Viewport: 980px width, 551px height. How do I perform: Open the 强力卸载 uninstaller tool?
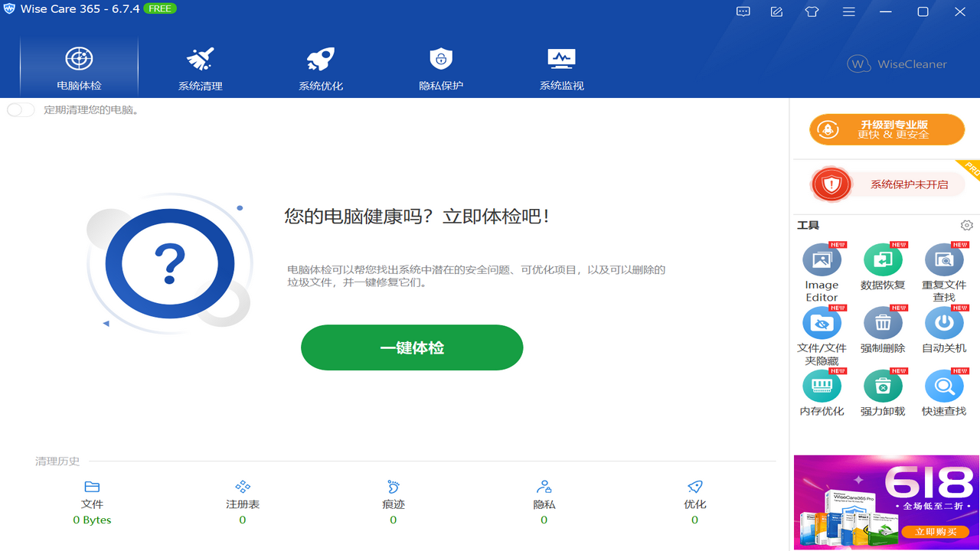pos(883,386)
